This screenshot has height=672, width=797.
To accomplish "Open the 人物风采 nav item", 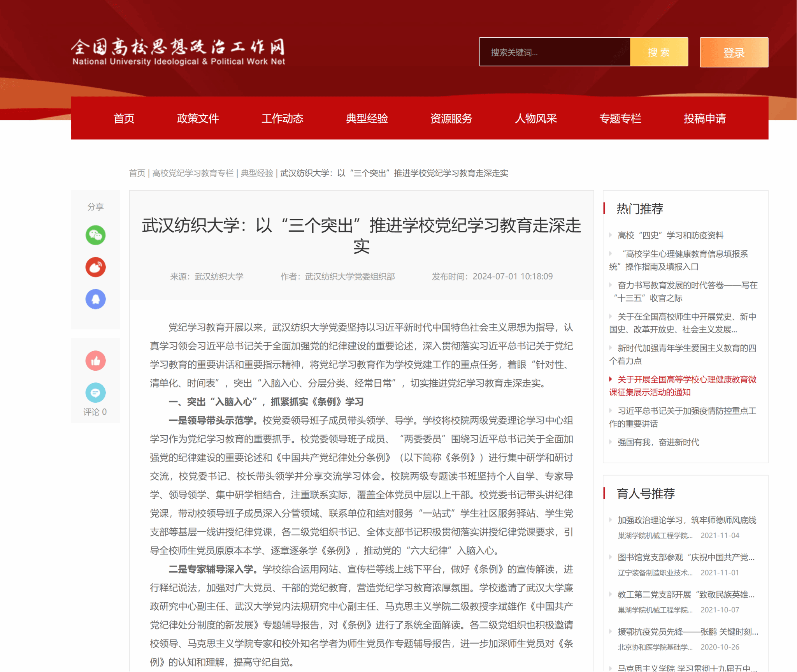I will point(535,118).
